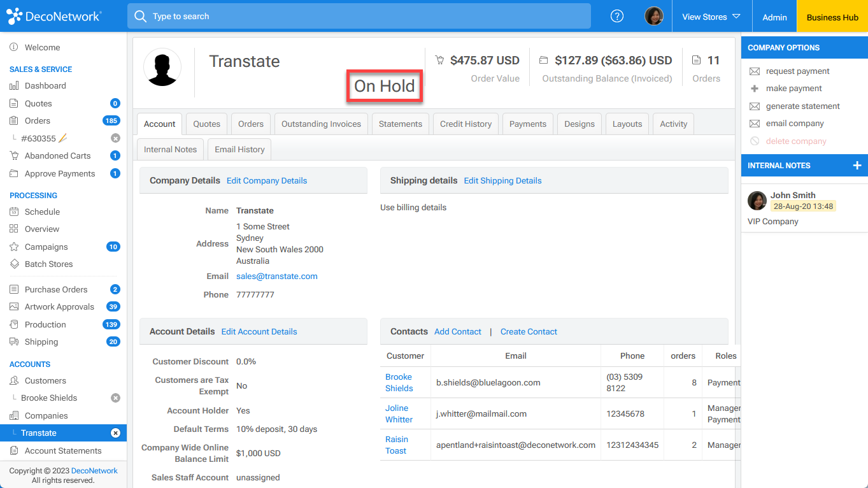Image resolution: width=868 pixels, height=488 pixels.
Task: Click into the search field
Action: (359, 17)
